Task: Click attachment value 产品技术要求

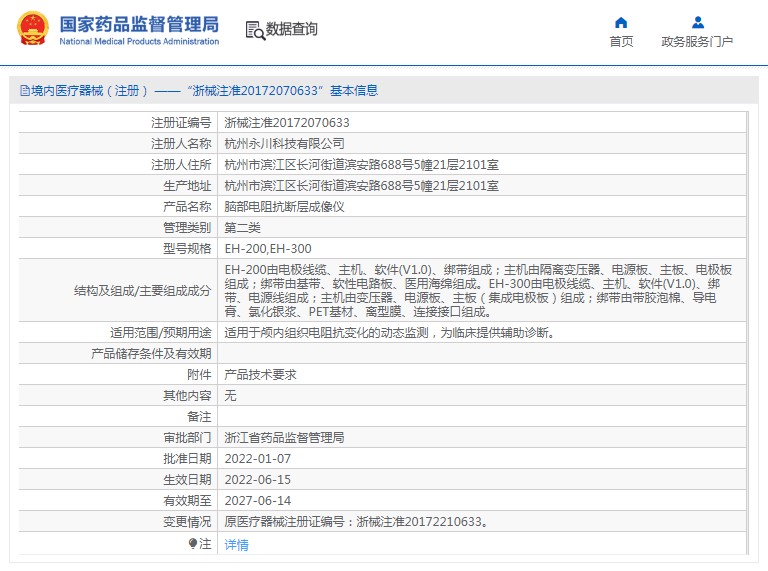Action: point(261,375)
